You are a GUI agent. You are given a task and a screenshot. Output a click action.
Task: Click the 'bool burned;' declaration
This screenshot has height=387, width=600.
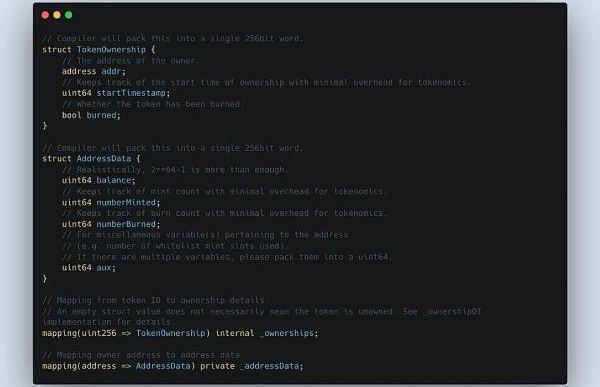(x=91, y=115)
